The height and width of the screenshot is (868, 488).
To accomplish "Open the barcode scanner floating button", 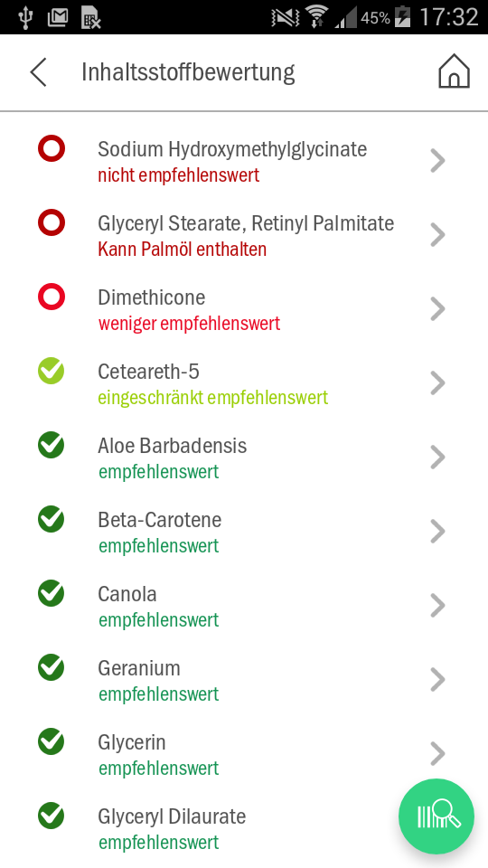I will [436, 816].
